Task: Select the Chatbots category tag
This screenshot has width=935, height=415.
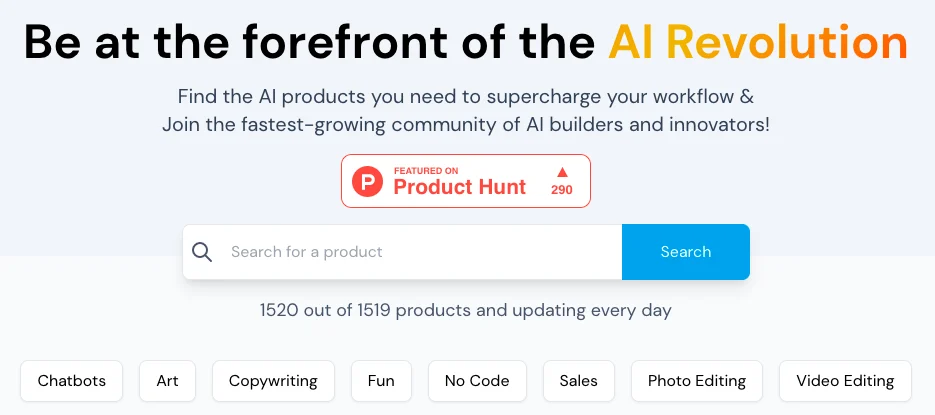Action: tap(71, 381)
